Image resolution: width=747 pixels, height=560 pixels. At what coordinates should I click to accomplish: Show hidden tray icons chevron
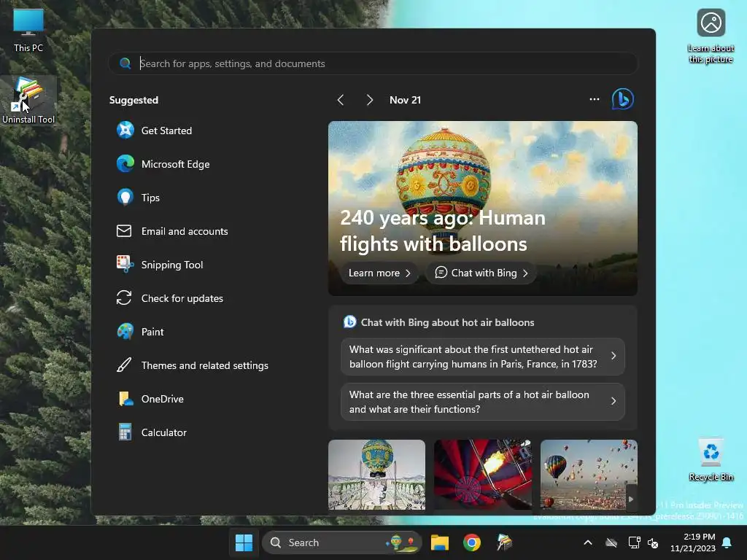click(x=588, y=542)
